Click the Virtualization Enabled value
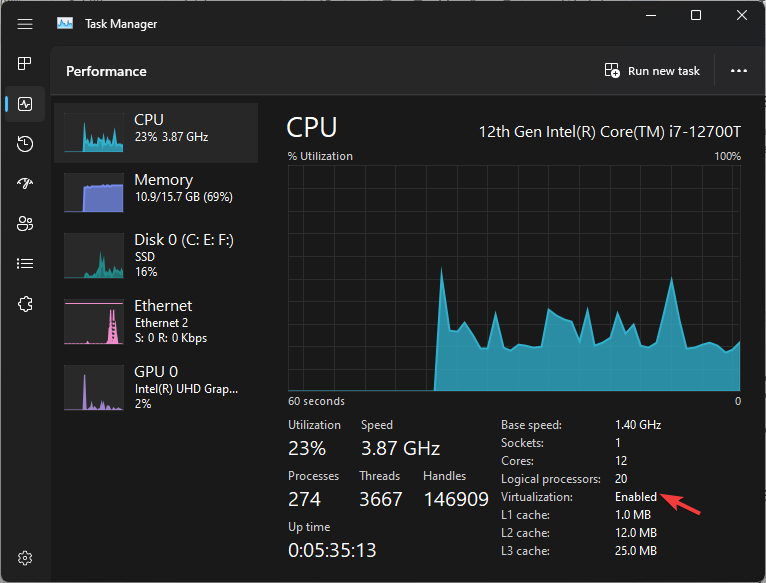The image size is (766, 583). [636, 497]
